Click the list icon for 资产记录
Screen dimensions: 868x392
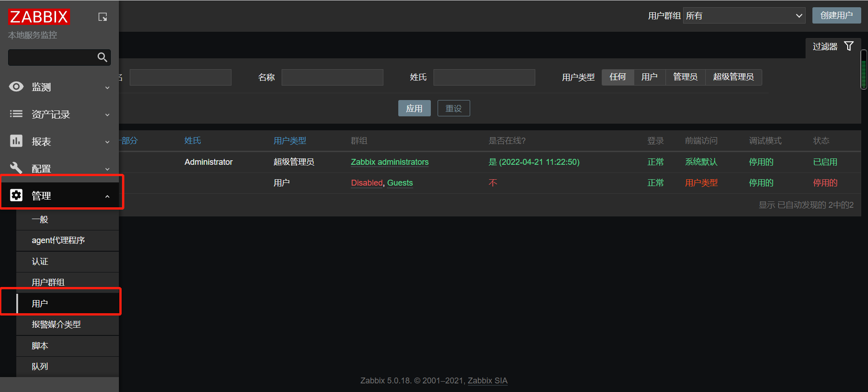(16, 114)
